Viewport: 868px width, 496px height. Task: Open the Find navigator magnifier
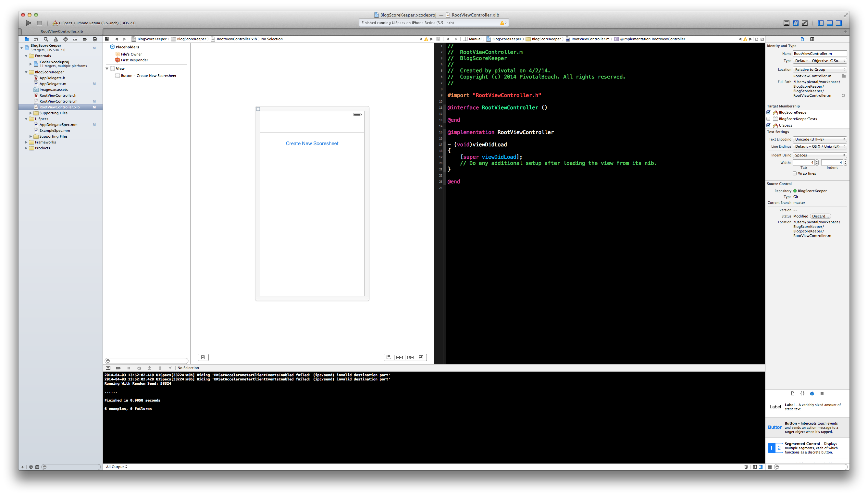point(46,39)
